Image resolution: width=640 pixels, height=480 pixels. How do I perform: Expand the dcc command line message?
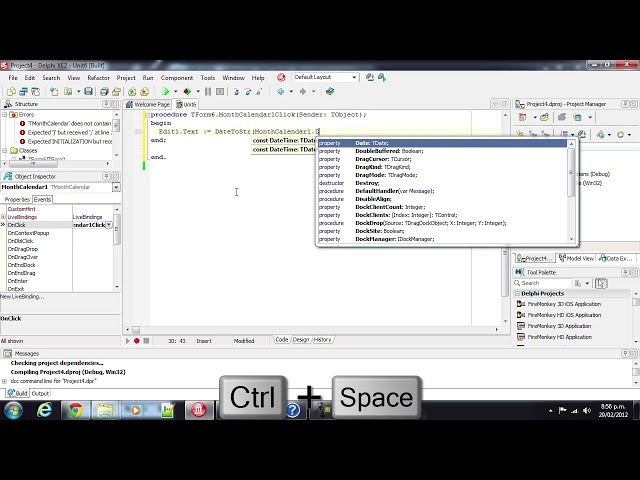[4, 381]
